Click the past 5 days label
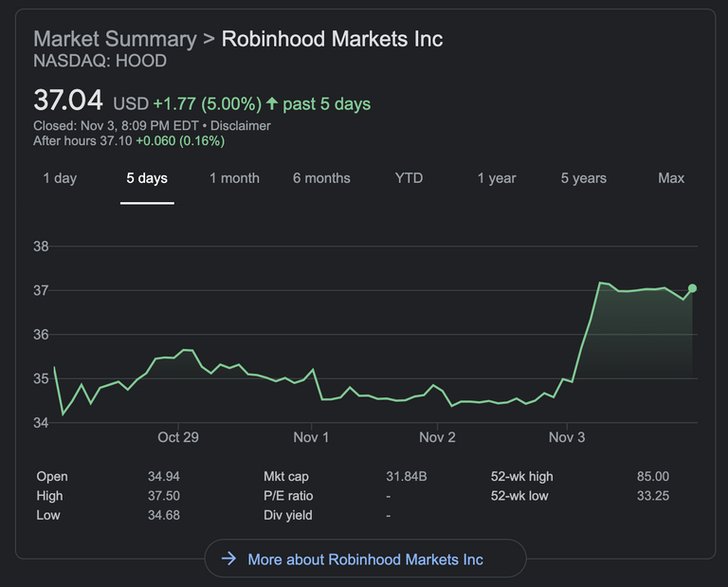The height and width of the screenshot is (587, 728). click(326, 104)
